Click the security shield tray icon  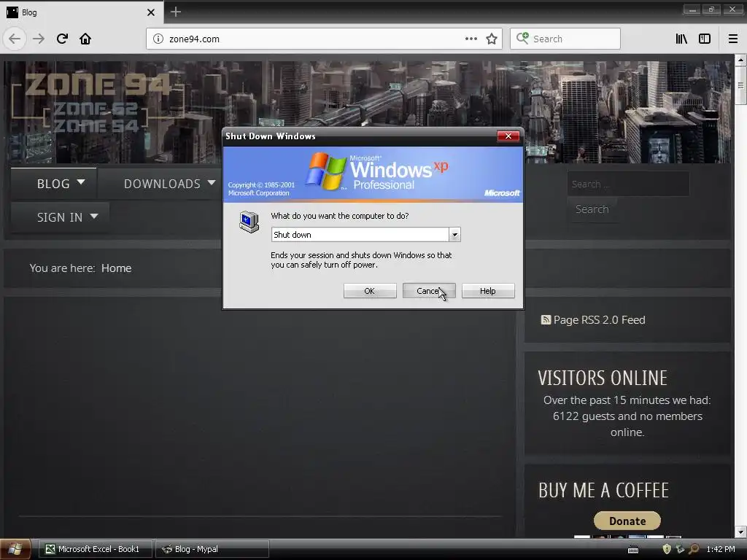pos(667,549)
